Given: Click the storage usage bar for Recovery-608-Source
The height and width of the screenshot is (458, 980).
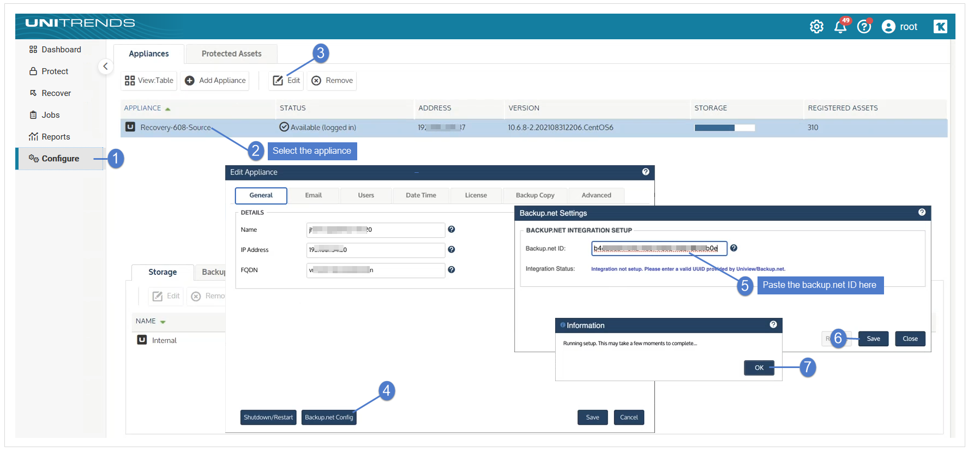Looking at the screenshot, I should coord(725,128).
